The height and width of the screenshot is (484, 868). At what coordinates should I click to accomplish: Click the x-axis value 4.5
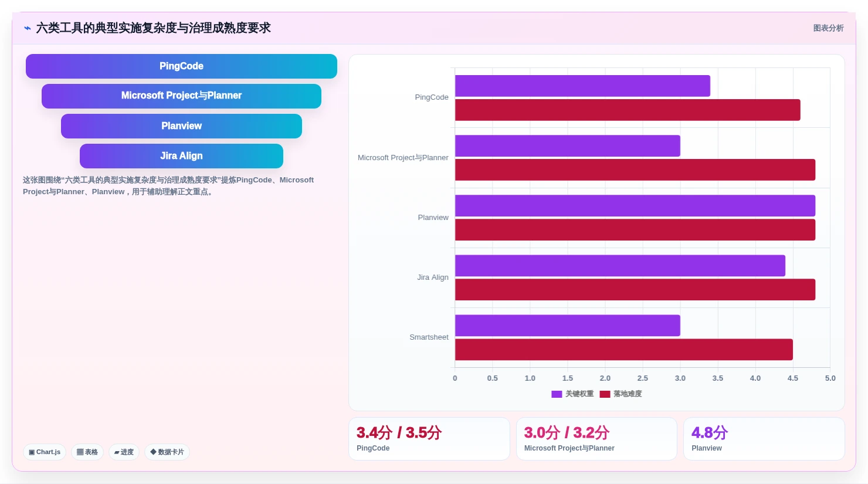pos(793,378)
